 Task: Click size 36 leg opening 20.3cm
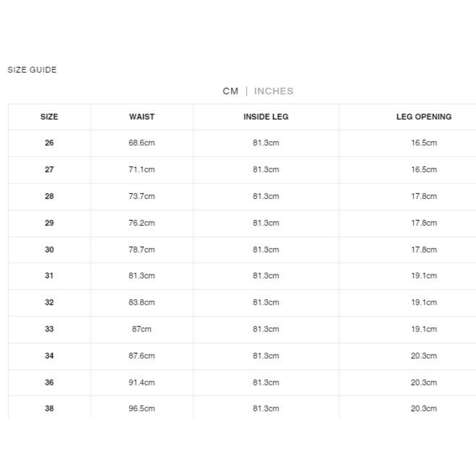(424, 383)
